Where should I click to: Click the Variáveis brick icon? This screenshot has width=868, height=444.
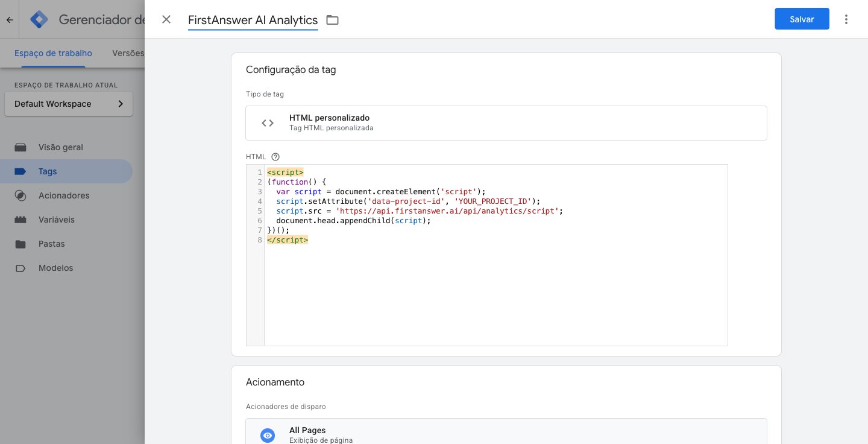[20, 220]
